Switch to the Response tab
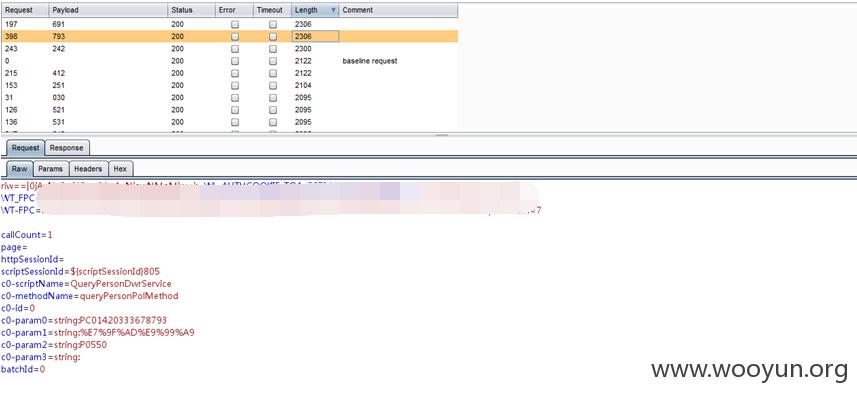Screen dimensions: 857x398 tap(67, 148)
